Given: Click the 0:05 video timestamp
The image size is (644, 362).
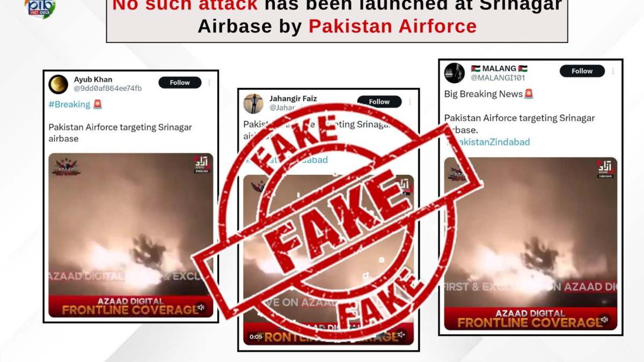Looking at the screenshot, I should (x=256, y=337).
